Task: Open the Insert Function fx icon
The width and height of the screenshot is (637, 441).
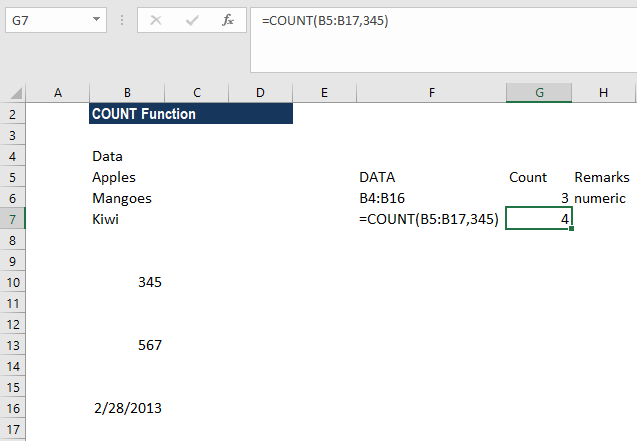Action: (x=228, y=20)
